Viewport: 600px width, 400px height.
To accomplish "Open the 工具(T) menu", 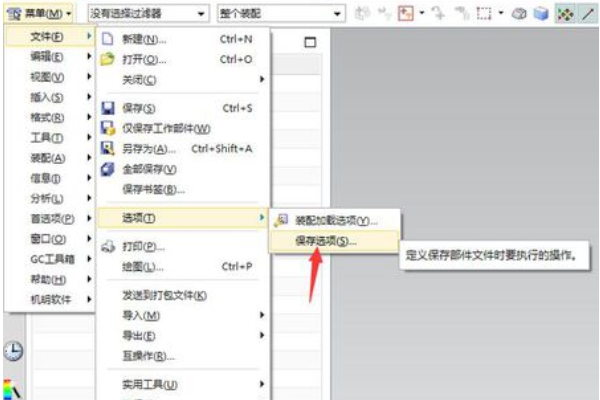I will [x=50, y=138].
